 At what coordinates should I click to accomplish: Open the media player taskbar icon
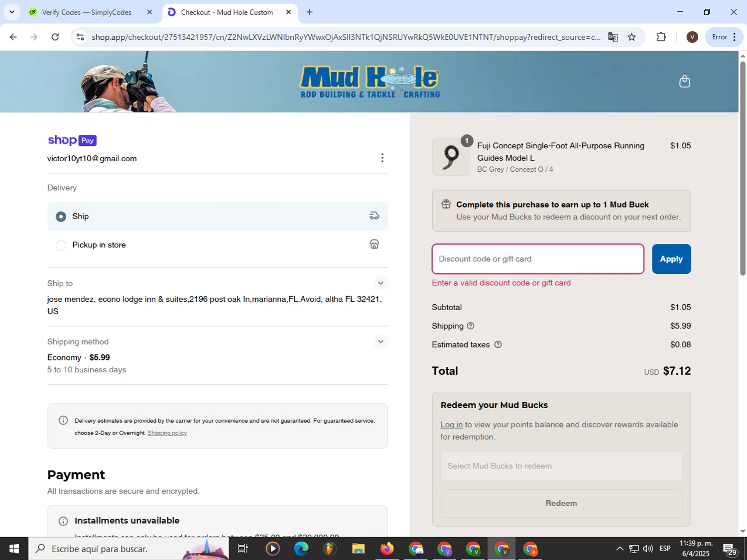[272, 549]
